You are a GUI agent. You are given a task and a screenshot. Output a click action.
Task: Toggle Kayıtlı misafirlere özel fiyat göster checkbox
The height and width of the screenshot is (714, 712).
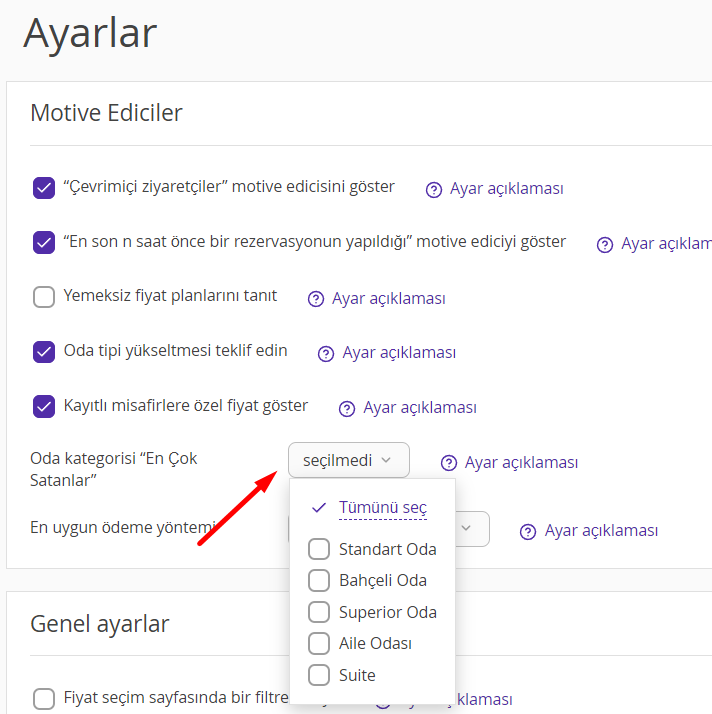[44, 407]
